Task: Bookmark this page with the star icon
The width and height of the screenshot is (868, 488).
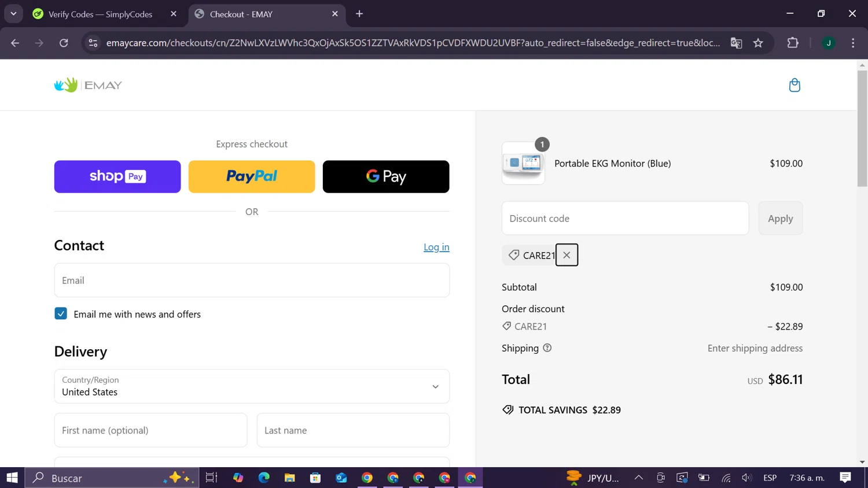Action: 758,43
